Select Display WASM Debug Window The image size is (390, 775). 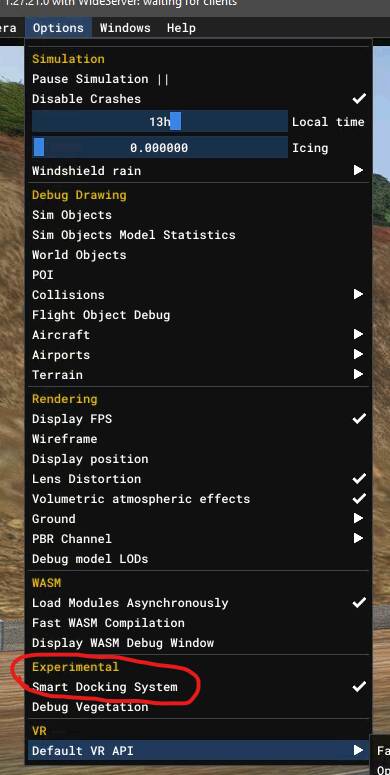pos(199,643)
